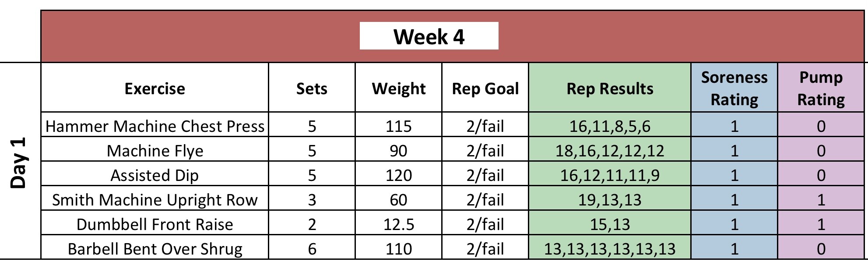This screenshot has width=868, height=262.
Task: Click the Smith Machine Upright Row cell
Action: [x=155, y=200]
